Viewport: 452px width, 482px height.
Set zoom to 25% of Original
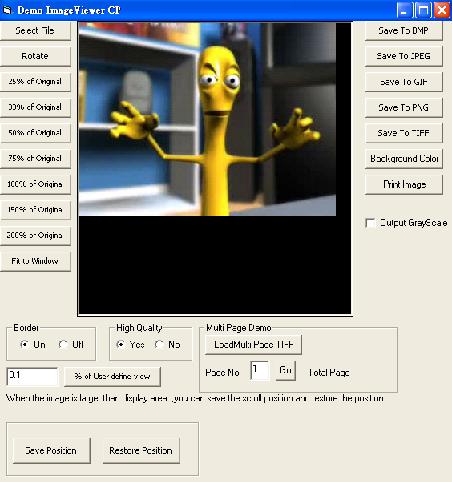pos(35,82)
